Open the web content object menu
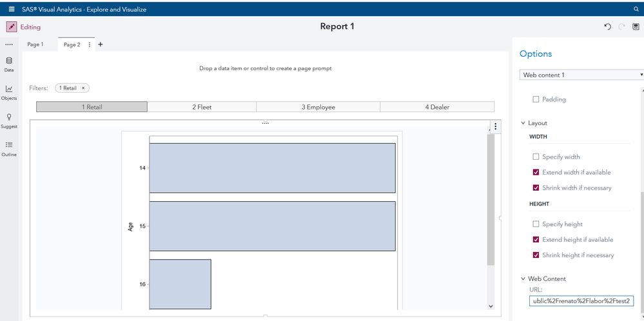The height and width of the screenshot is (321, 644). pyautogui.click(x=496, y=126)
